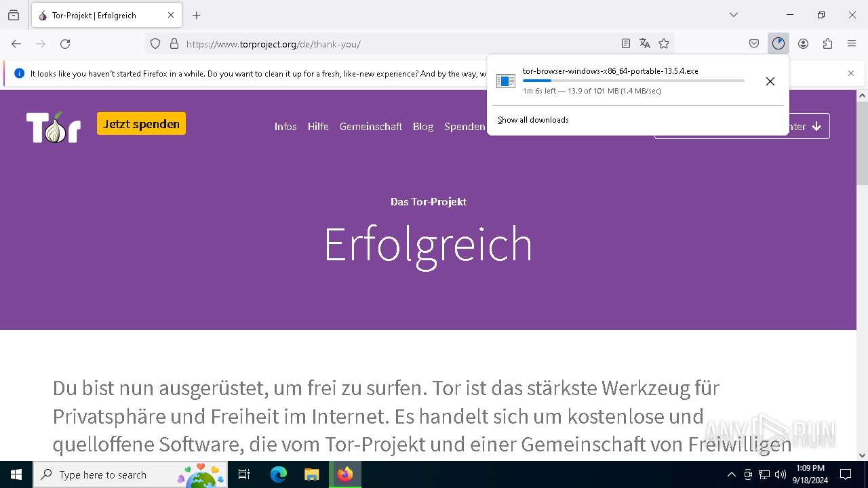Open the Infos menu item
Viewport: 868px width, 488px height.
pyautogui.click(x=285, y=127)
